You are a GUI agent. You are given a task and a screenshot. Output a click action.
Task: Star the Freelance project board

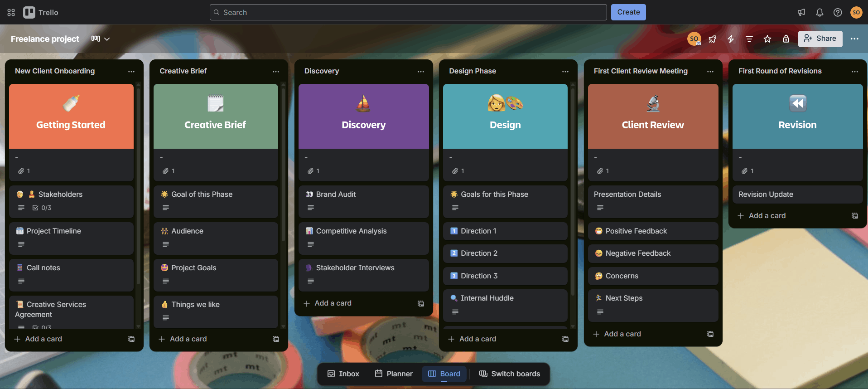(x=767, y=39)
